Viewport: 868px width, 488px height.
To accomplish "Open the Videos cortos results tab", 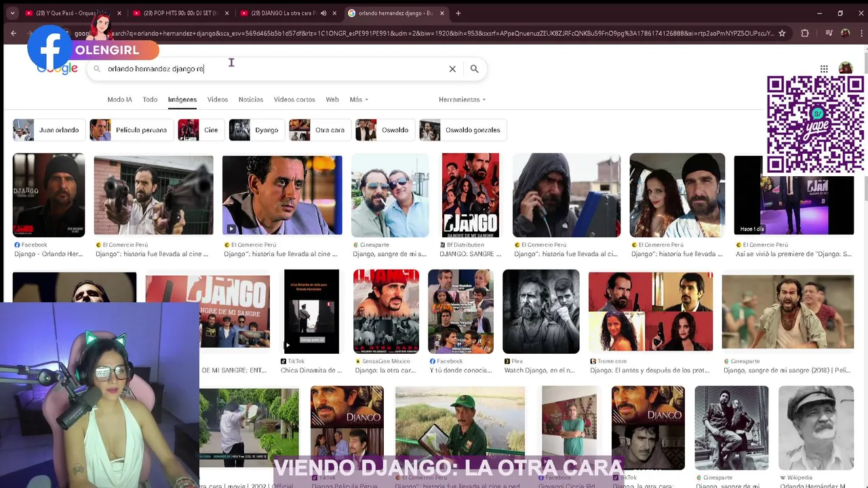I will pyautogui.click(x=294, y=100).
